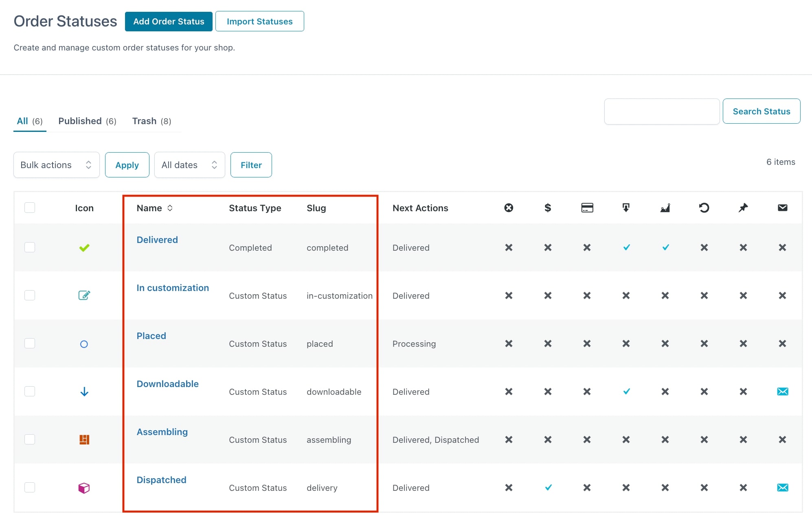
Task: Click download checkmark in Delivered row
Action: (x=627, y=247)
